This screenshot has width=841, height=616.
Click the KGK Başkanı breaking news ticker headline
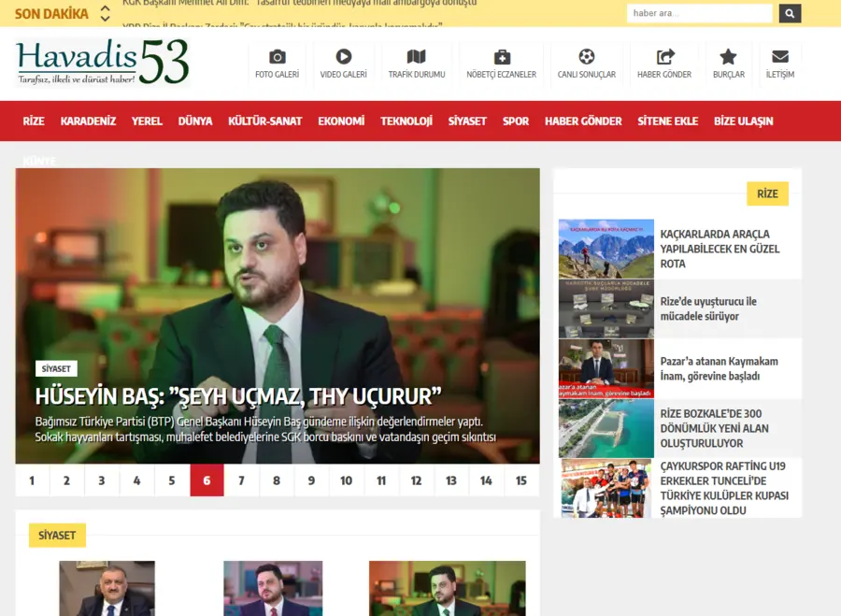pyautogui.click(x=299, y=3)
